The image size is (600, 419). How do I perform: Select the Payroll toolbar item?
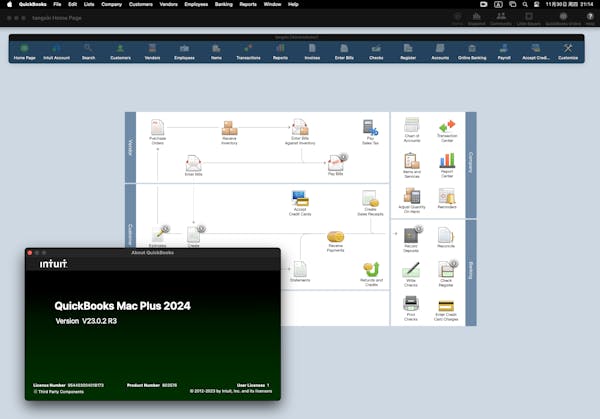(504, 51)
